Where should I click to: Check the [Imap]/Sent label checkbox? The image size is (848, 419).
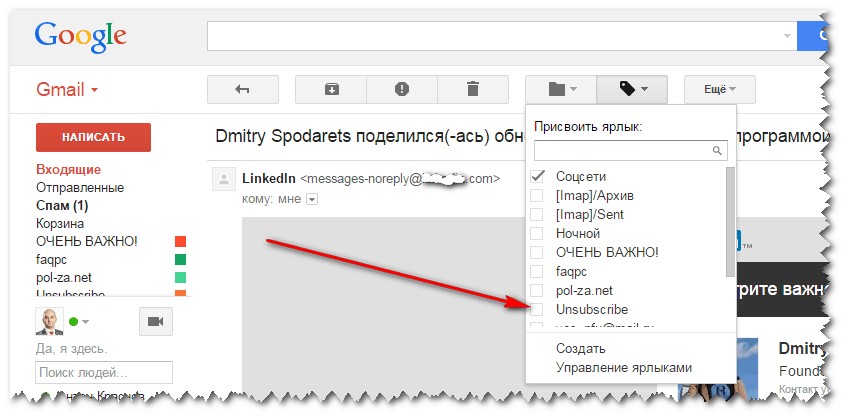(536, 214)
